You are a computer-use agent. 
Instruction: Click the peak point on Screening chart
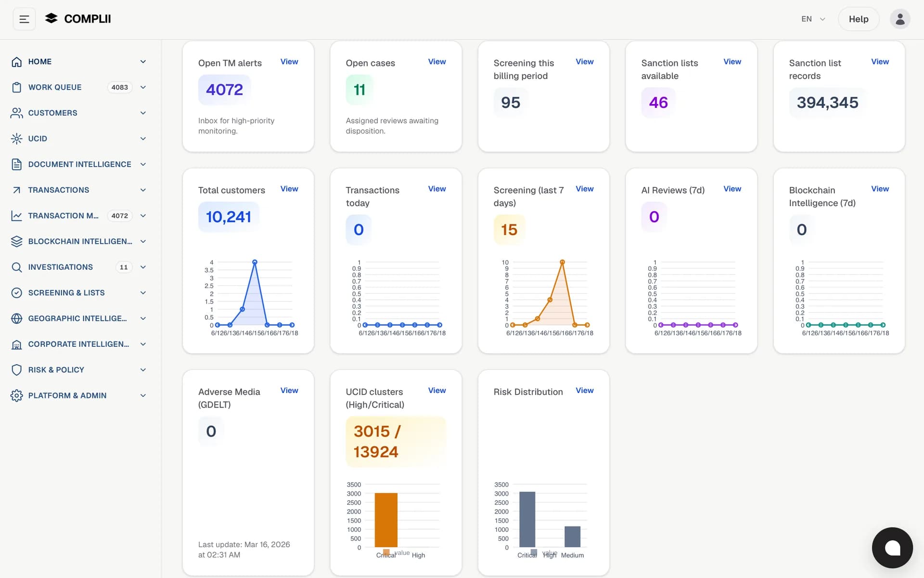tap(562, 262)
